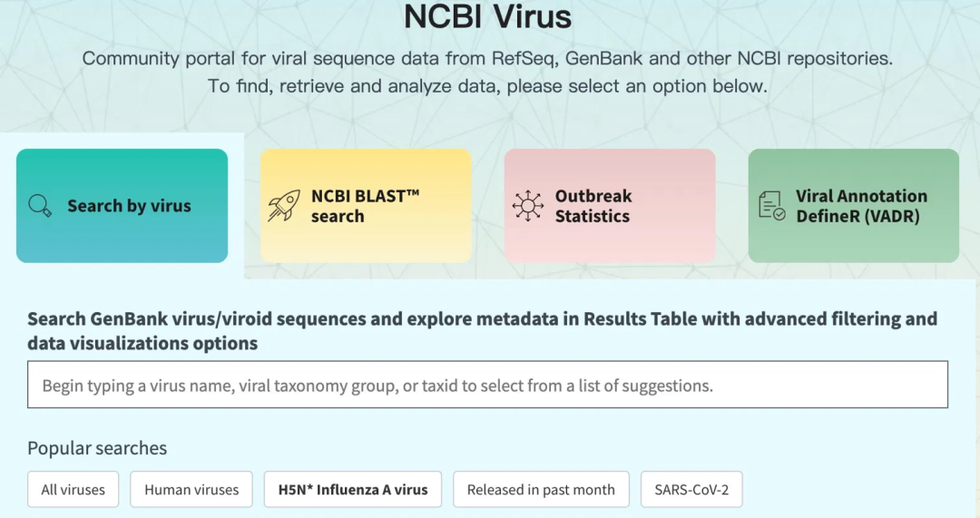Click the virus outbreak icon

tap(528, 206)
